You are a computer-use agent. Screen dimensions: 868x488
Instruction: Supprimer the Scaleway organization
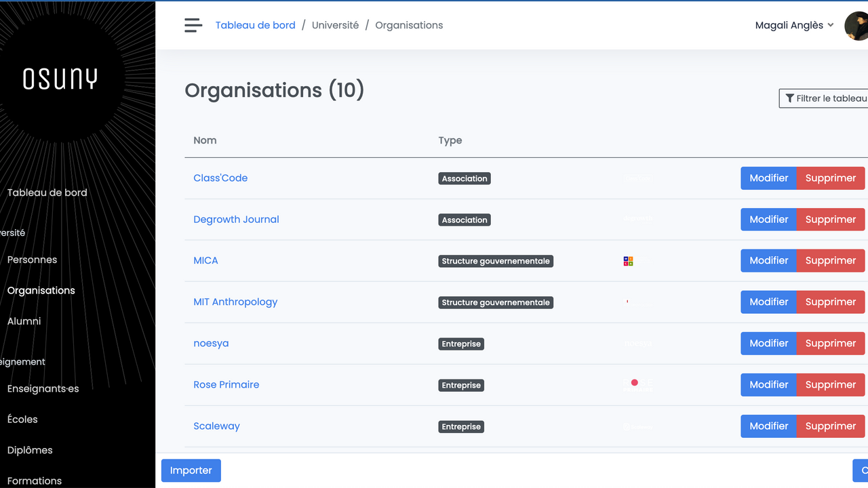830,426
